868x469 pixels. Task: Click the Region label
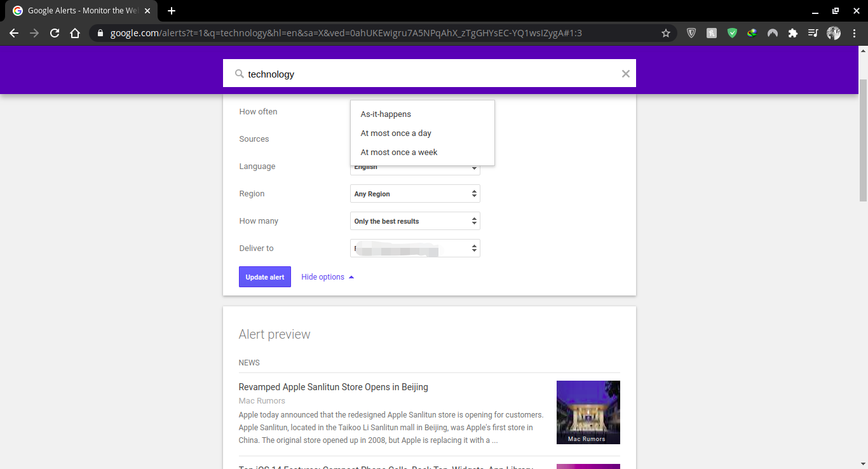[x=252, y=194]
